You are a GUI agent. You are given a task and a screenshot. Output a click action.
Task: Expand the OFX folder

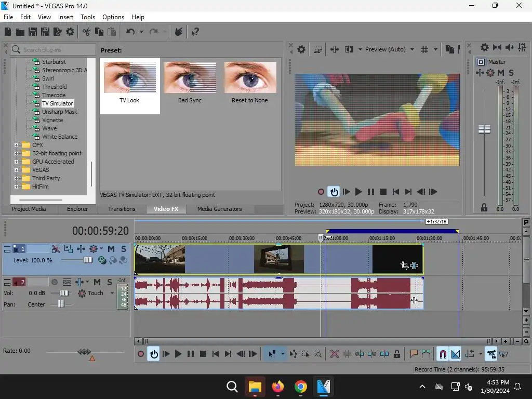click(16, 145)
